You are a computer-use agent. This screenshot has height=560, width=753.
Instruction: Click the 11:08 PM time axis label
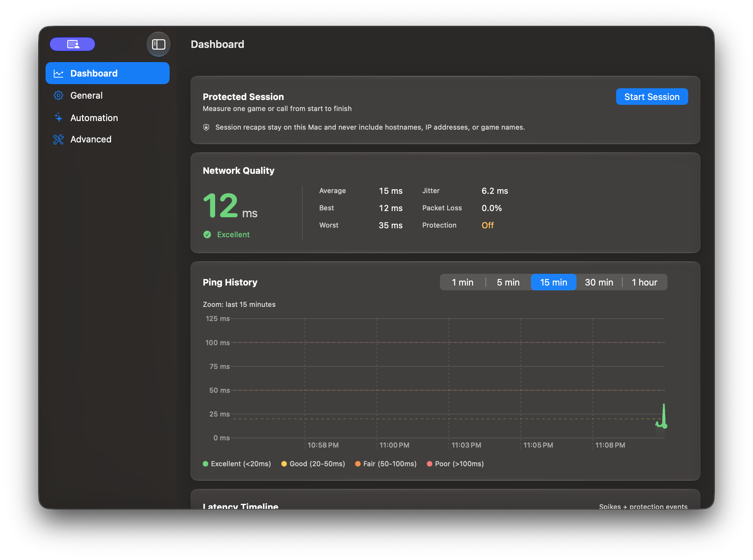click(x=610, y=445)
